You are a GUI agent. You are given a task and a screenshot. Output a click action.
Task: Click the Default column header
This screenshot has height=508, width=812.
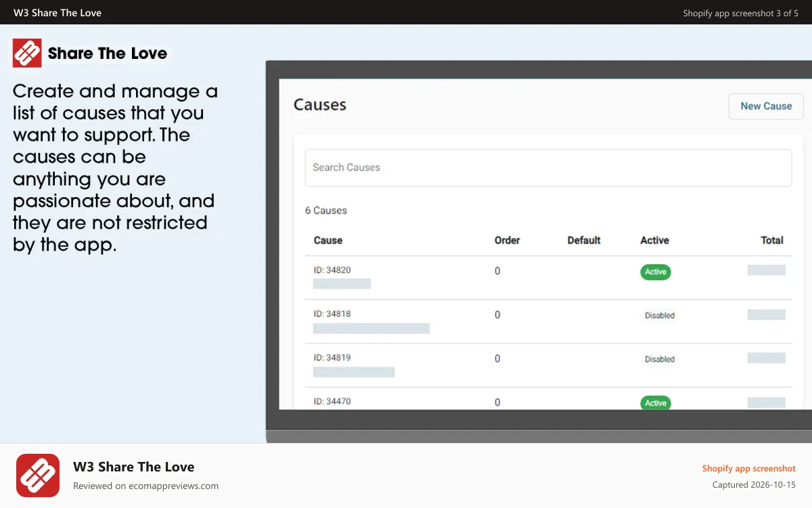point(584,240)
